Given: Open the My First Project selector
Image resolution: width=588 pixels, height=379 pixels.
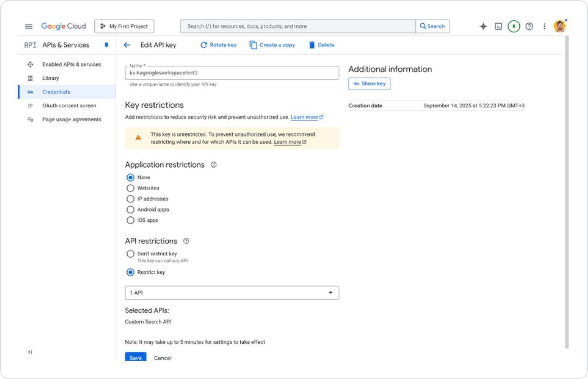Looking at the screenshot, I should tap(124, 26).
